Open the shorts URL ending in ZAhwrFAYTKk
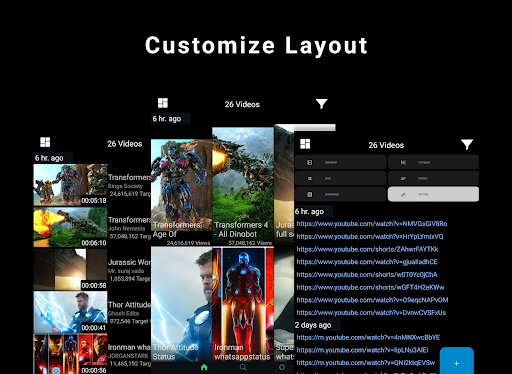The image size is (512, 374). click(x=367, y=249)
